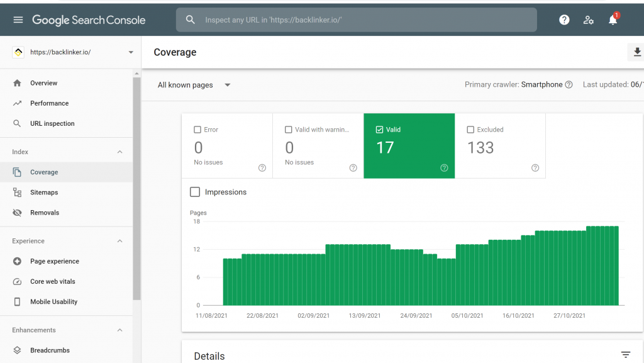Collapse the Enhancements section
Screen dimensions: 644x363
tap(119, 330)
